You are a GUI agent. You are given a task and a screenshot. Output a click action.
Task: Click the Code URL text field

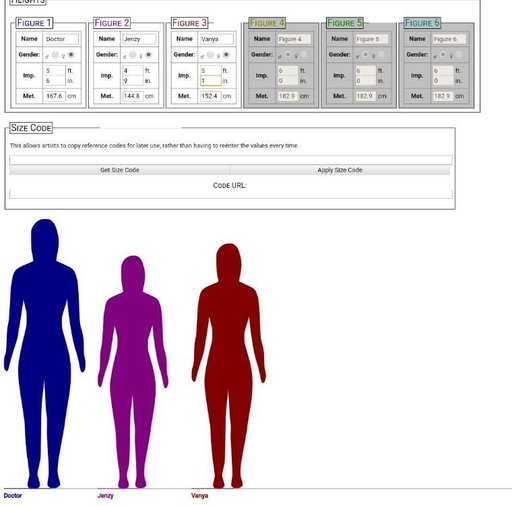(x=231, y=194)
